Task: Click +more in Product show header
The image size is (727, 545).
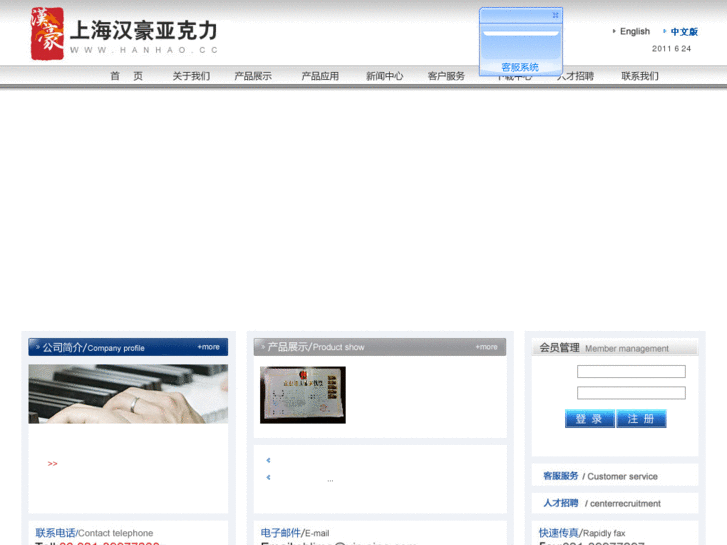Action: coord(486,347)
